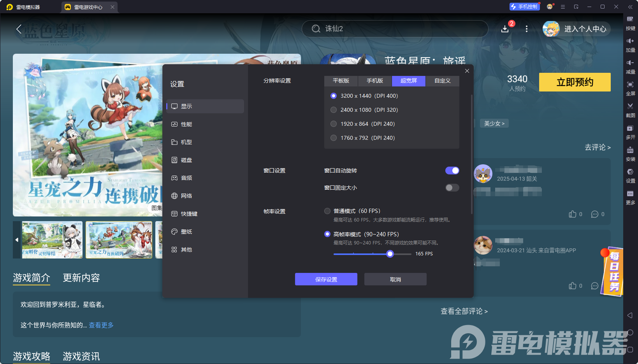Expand description with 查看更多 link

(101, 325)
